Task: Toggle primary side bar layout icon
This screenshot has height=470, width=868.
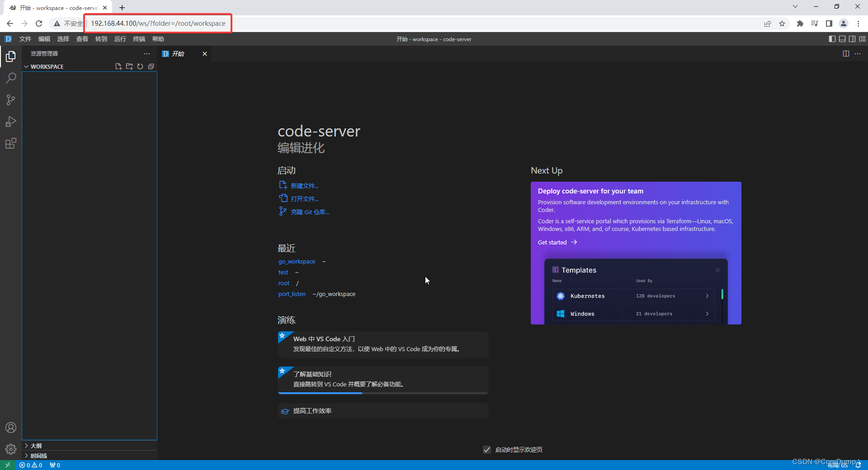Action: tap(832, 39)
